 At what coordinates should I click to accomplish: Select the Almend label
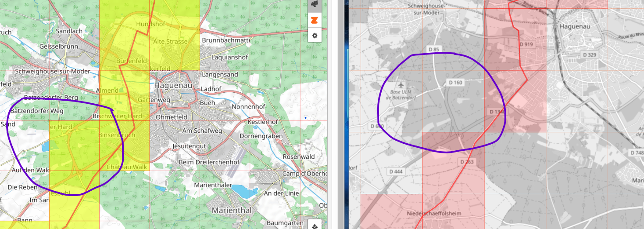107,91
